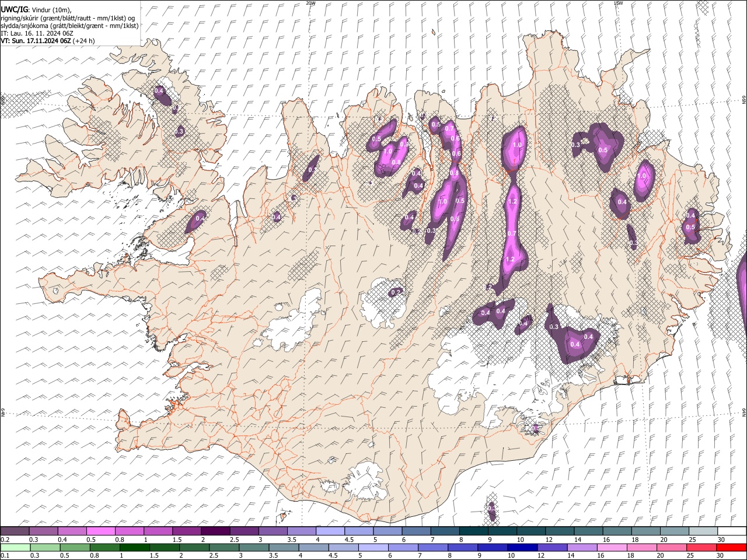747x560 pixels.
Task: Click 'VT: Sun. 17.11.2024 06Z (+24 h)' text
Action: point(48,41)
